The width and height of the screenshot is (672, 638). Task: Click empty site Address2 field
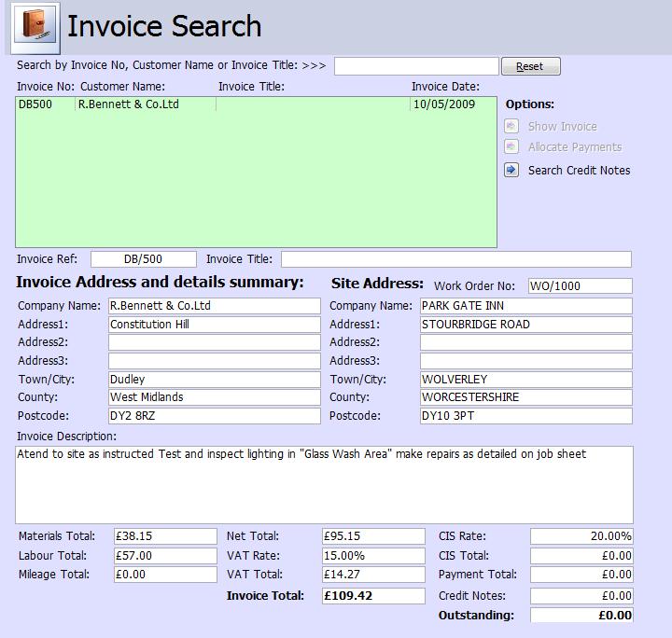[x=525, y=342]
